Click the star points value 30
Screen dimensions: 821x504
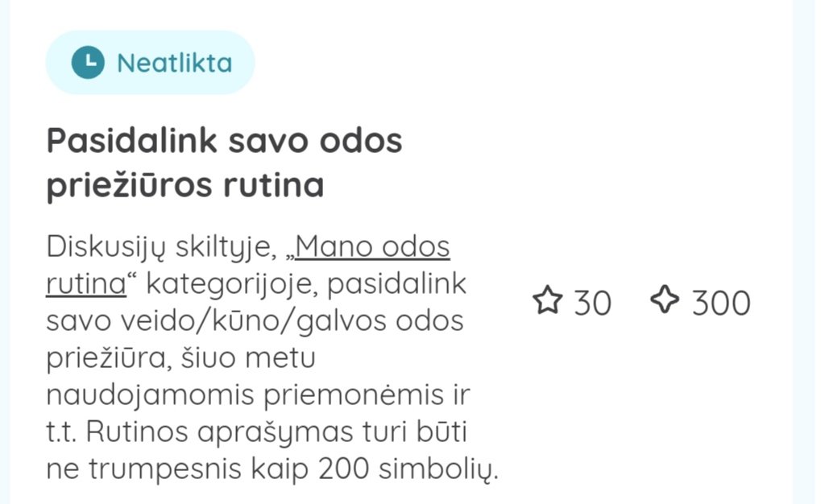592,304
